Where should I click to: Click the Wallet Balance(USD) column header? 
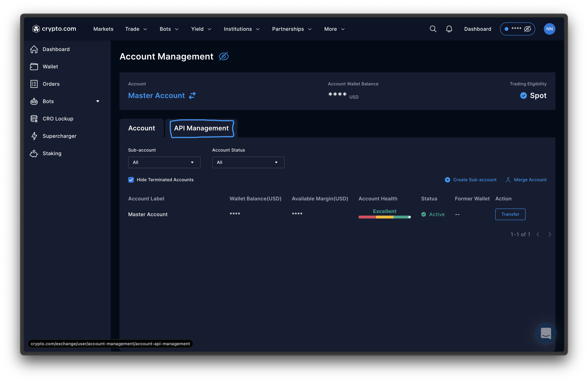tap(255, 199)
